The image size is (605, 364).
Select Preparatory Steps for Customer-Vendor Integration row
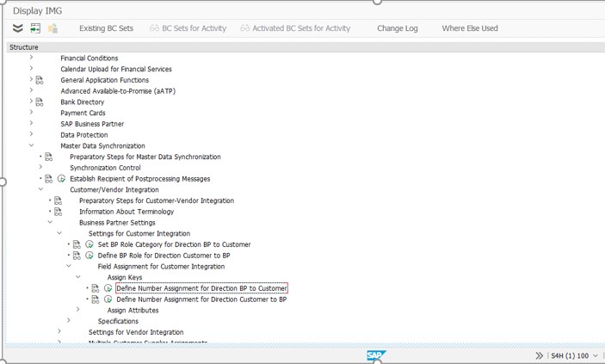click(x=157, y=201)
